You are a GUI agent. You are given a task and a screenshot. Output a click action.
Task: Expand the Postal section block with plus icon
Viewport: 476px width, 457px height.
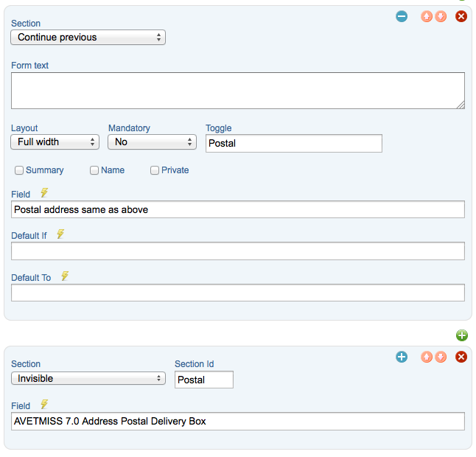click(402, 357)
